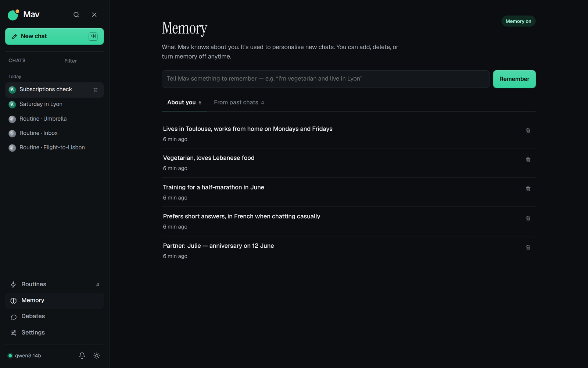Screen dimensions: 588x368
Task: Switch to the About you tab
Action: tap(184, 103)
